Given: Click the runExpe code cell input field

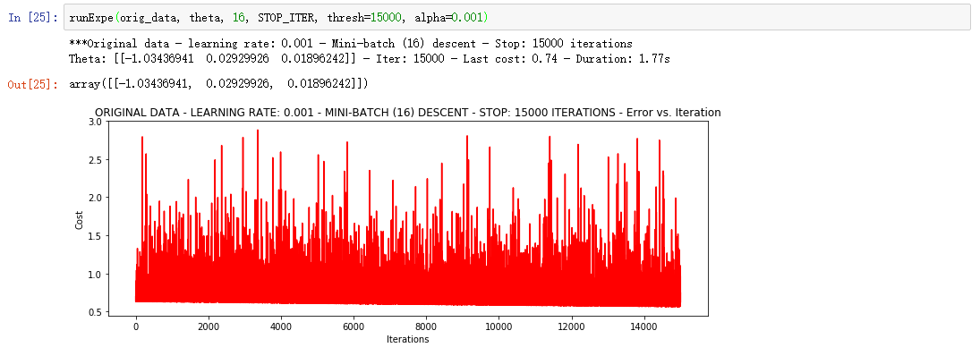Looking at the screenshot, I should pos(517,18).
